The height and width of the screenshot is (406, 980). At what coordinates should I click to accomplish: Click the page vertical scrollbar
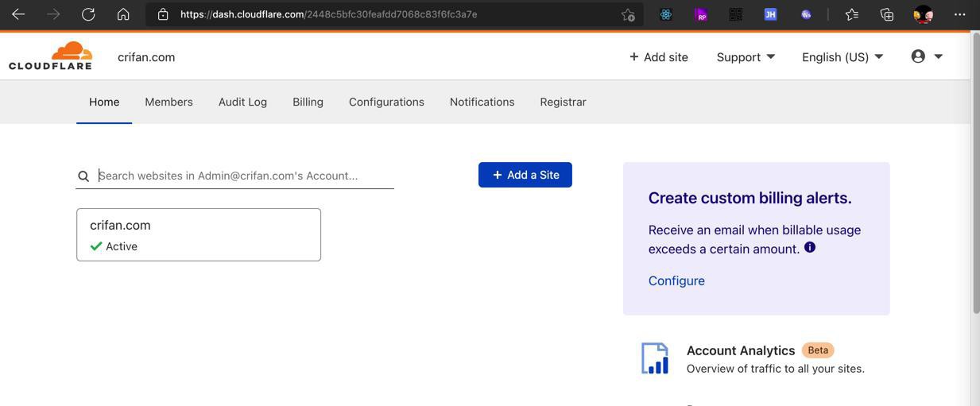click(x=975, y=175)
